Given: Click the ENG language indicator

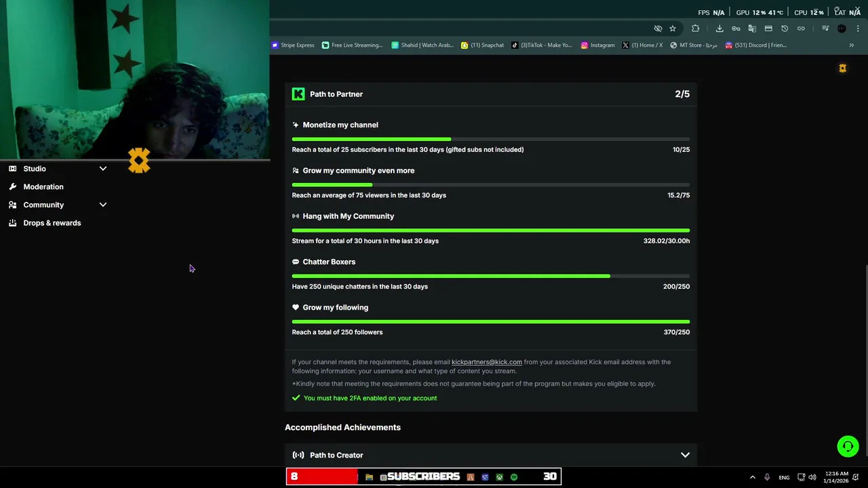Looking at the screenshot, I should 784,478.
